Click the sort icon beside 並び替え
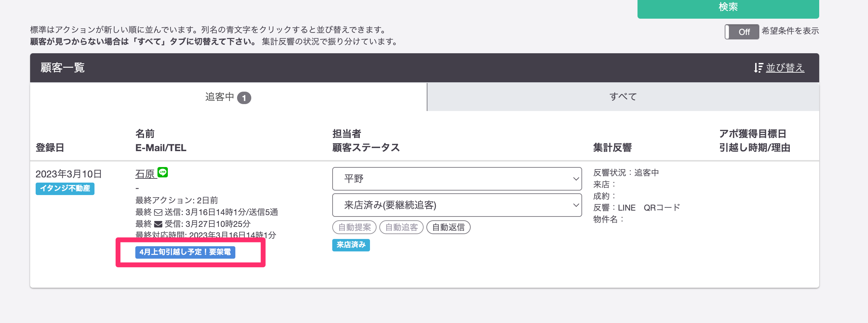 point(758,68)
